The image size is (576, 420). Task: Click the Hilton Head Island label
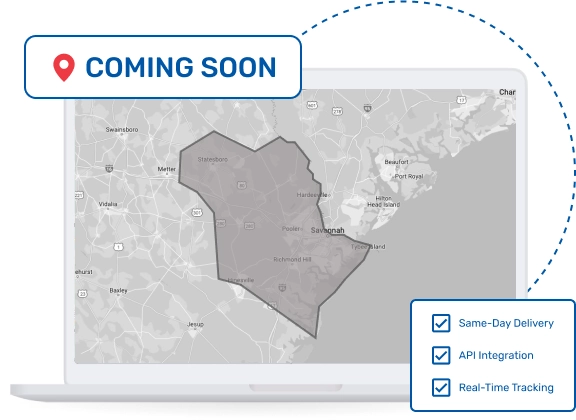point(384,201)
